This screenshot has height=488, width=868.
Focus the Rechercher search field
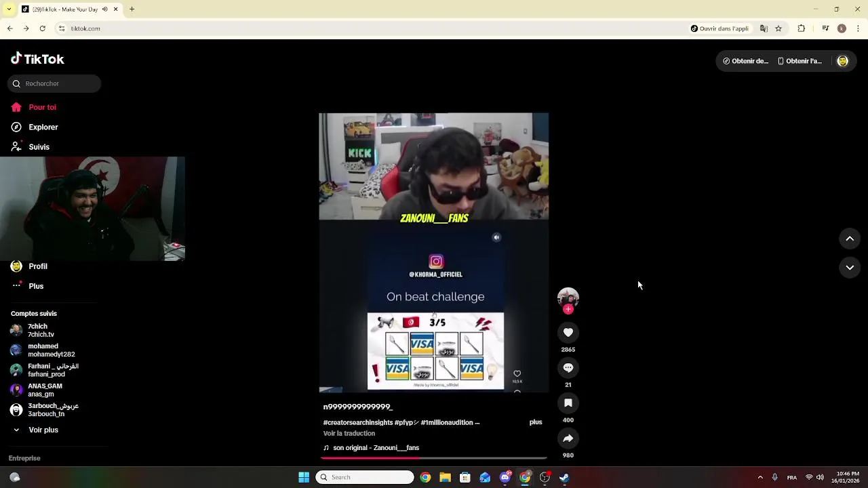point(55,83)
